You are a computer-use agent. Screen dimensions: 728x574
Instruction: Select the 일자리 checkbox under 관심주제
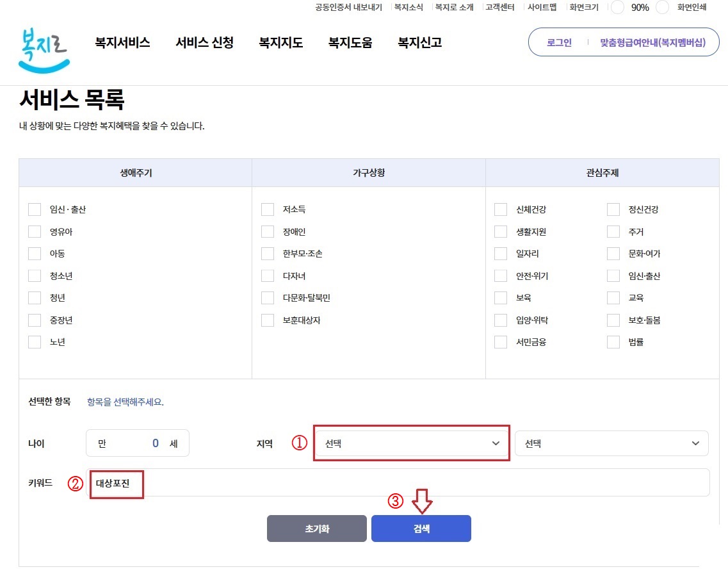click(x=501, y=253)
